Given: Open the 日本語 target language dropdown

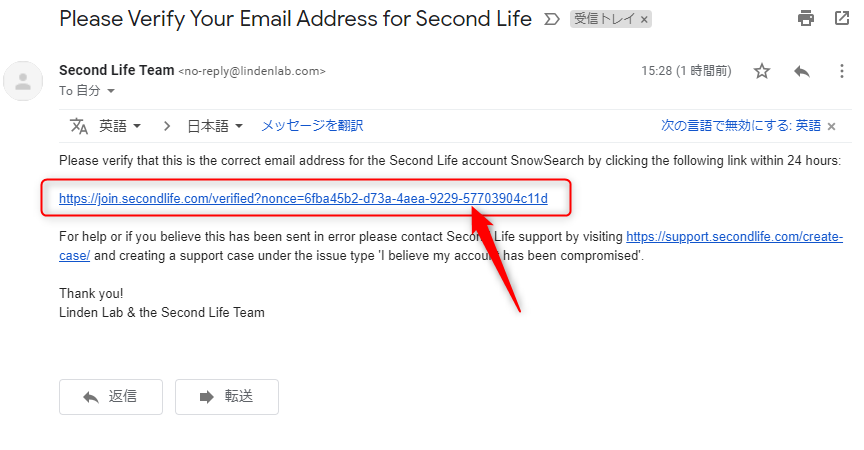Looking at the screenshot, I should point(215,126).
